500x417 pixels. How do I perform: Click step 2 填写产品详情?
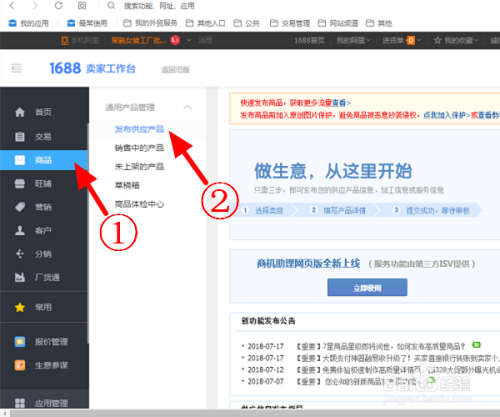tap(339, 210)
